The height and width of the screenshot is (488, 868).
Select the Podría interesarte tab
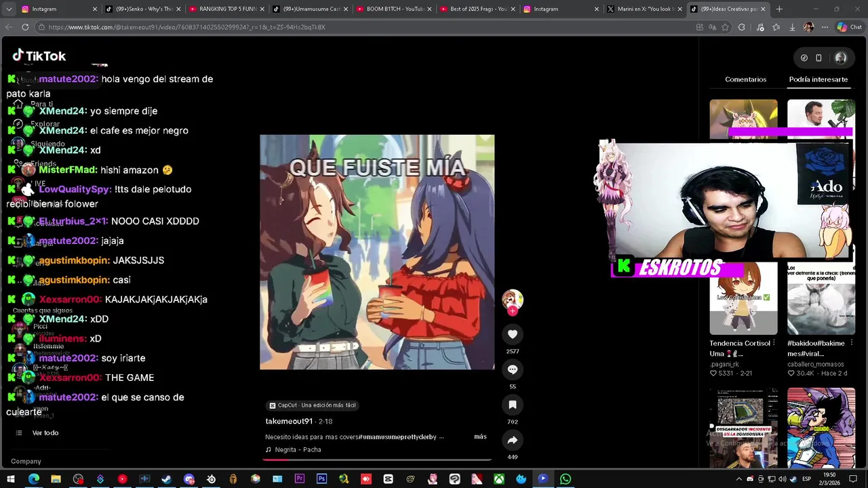pos(818,79)
